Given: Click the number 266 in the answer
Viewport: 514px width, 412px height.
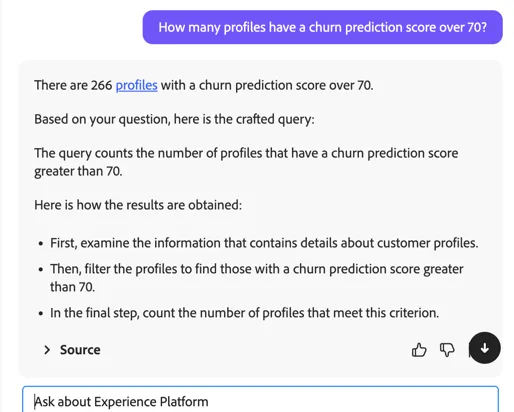Looking at the screenshot, I should click(x=101, y=85).
